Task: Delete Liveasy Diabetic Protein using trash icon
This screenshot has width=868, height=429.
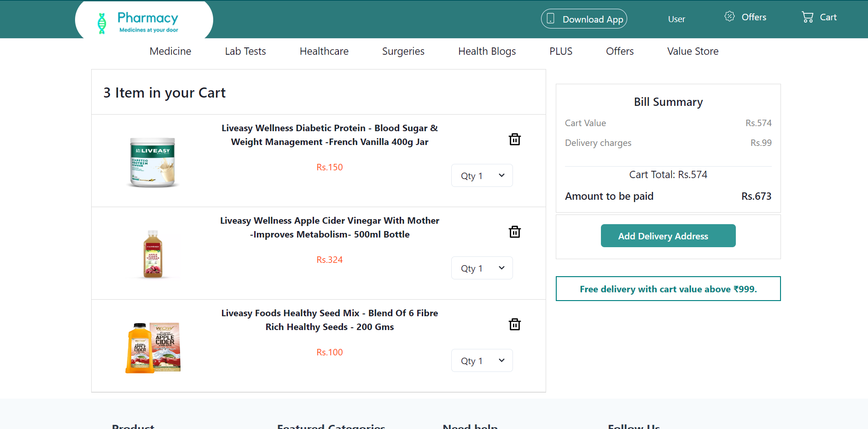Action: pyautogui.click(x=514, y=139)
